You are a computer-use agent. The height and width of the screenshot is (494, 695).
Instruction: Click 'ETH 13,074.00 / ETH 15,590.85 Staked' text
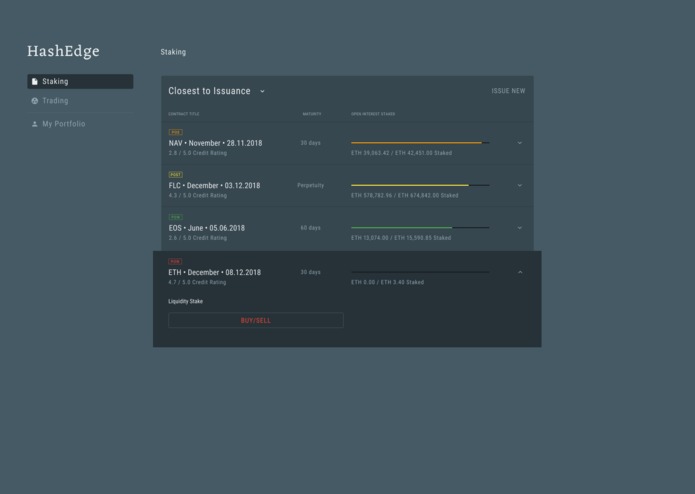[401, 238]
